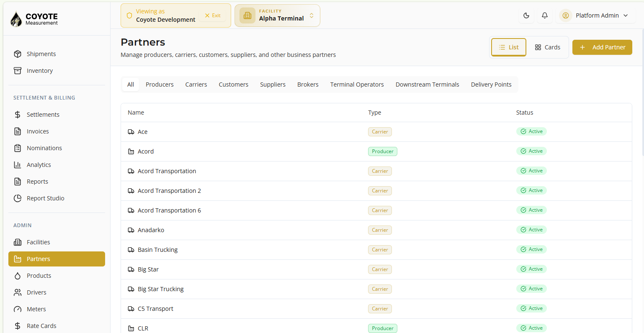Open Facilities admin page
Image resolution: width=644 pixels, height=333 pixels.
57,242
